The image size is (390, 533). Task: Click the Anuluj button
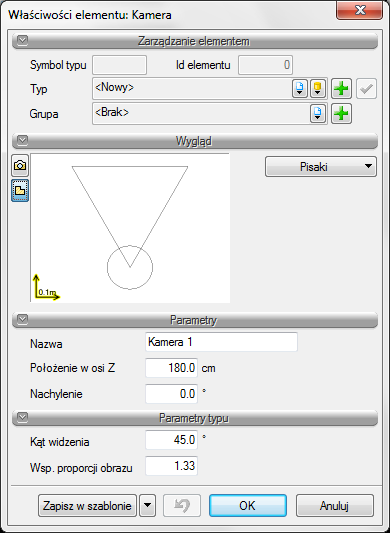pos(335,505)
